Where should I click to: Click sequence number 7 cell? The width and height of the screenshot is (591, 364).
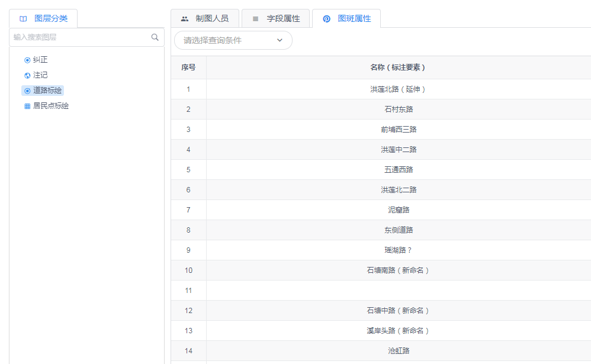point(188,210)
